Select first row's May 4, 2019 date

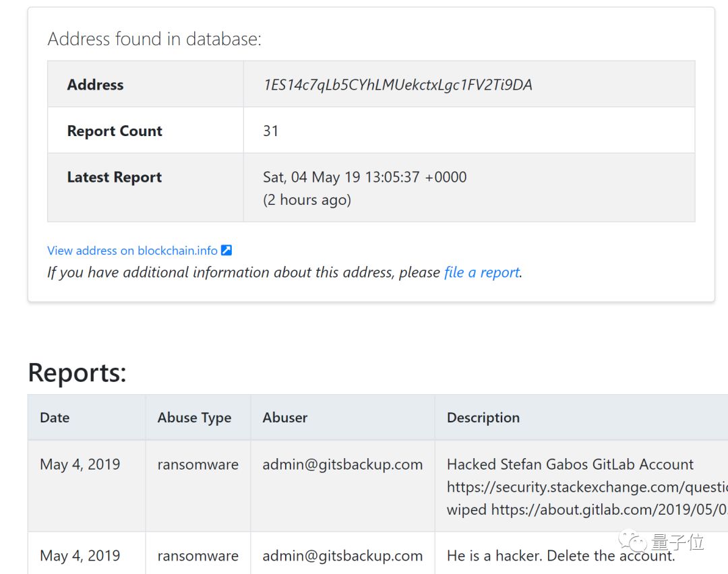(x=80, y=464)
